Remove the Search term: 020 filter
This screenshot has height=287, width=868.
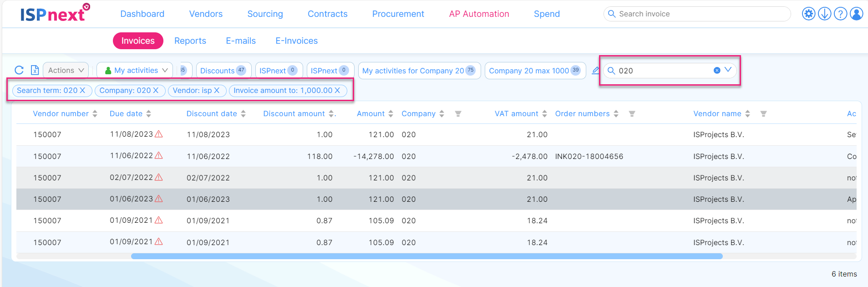pyautogui.click(x=82, y=90)
